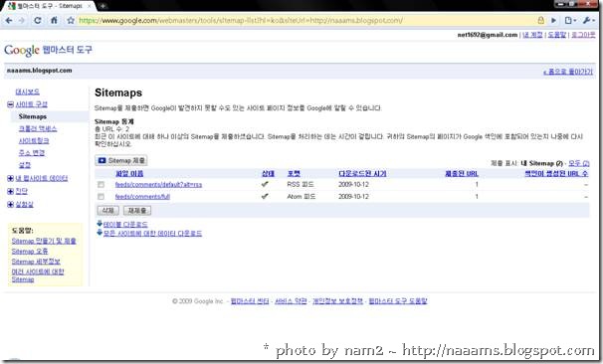Click 사이트 구성 sidebar link
The image size is (603, 364).
click(x=32, y=104)
